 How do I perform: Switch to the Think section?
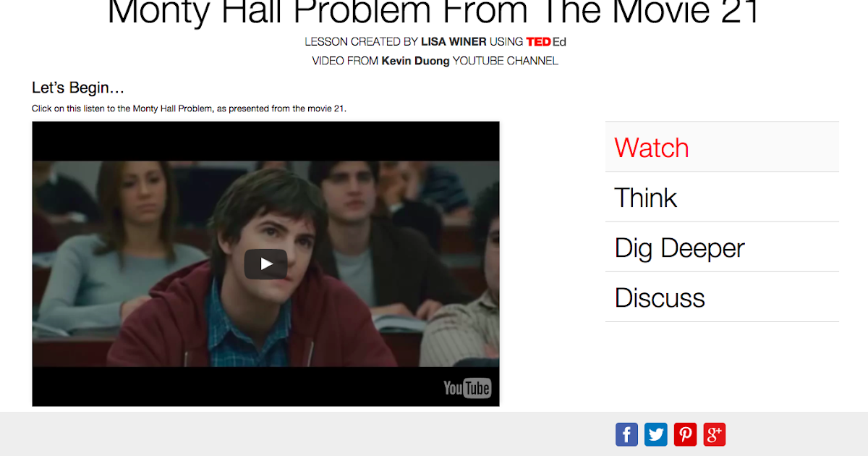[x=722, y=197]
